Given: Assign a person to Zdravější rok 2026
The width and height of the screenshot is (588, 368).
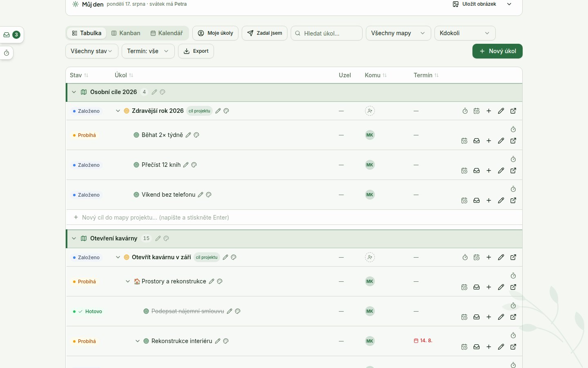Looking at the screenshot, I should 370,111.
